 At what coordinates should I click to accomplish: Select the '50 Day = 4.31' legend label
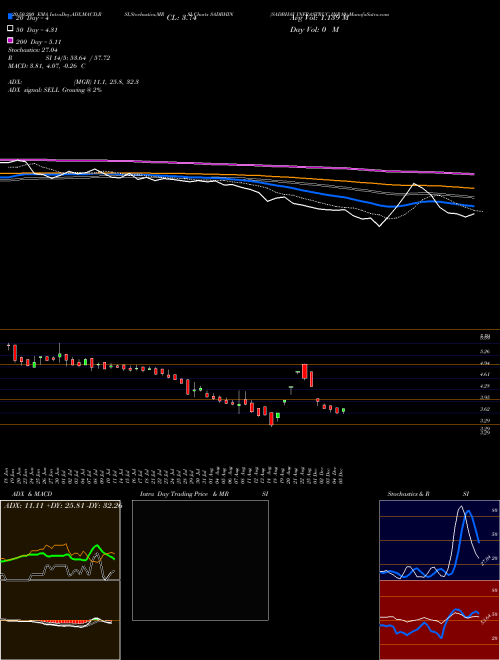(37, 30)
